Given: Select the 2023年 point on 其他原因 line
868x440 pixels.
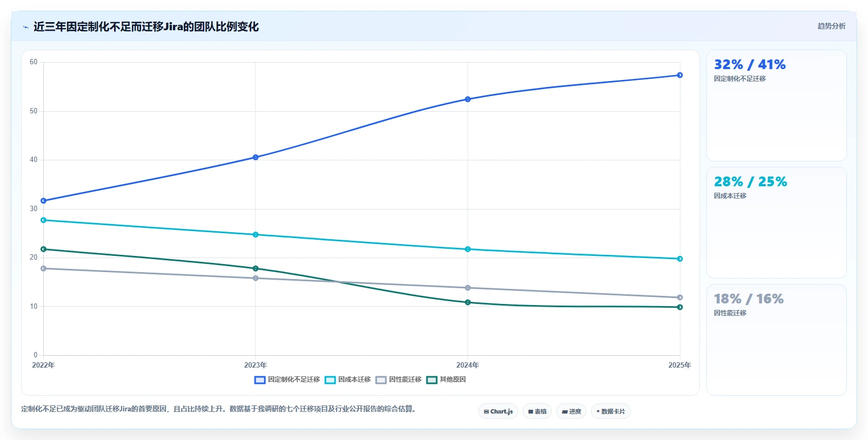Looking at the screenshot, I should [256, 269].
